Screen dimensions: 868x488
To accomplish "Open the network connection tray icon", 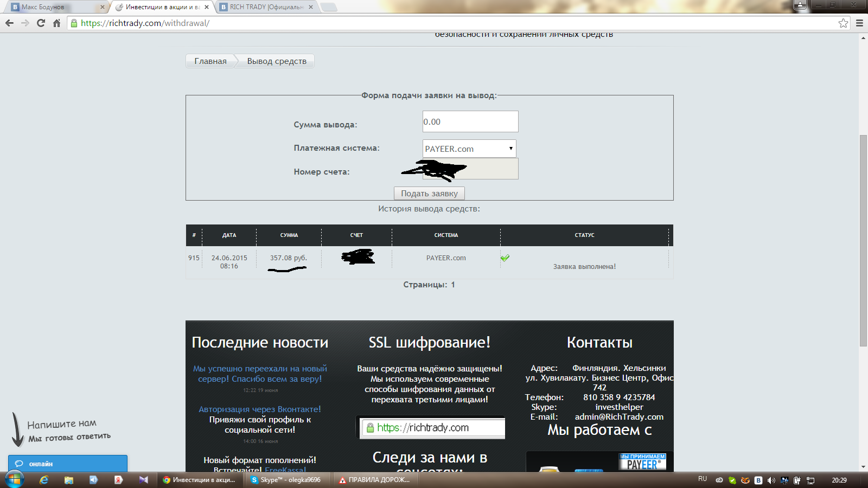I will [x=810, y=480].
